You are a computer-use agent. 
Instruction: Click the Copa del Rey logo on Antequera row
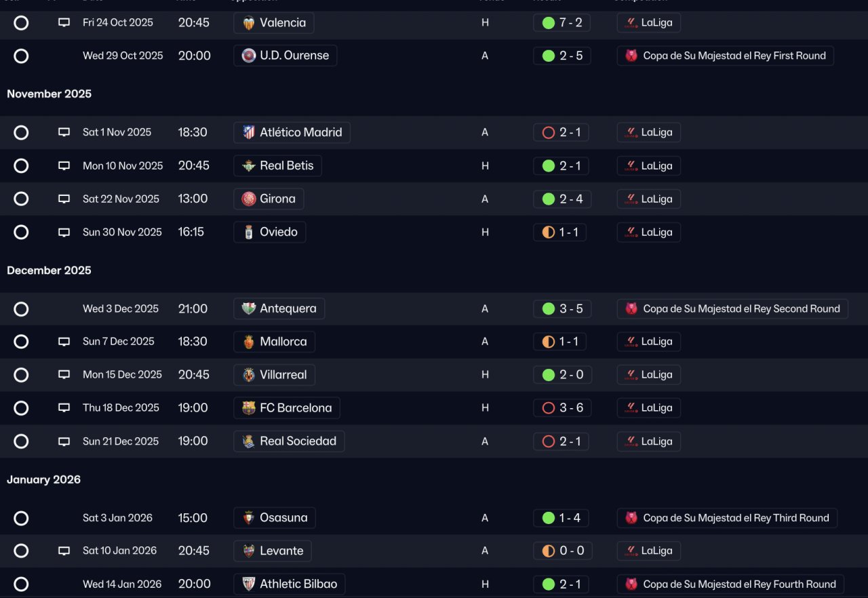click(x=631, y=308)
